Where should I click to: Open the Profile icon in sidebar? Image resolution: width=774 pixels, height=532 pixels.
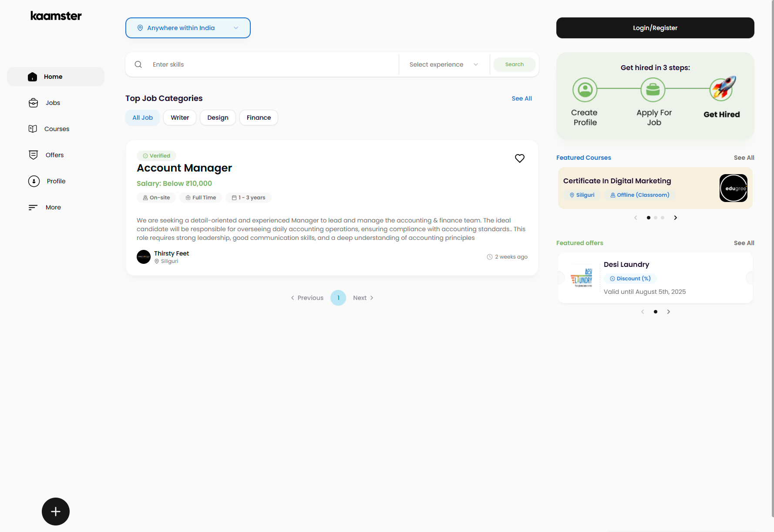pos(34,181)
